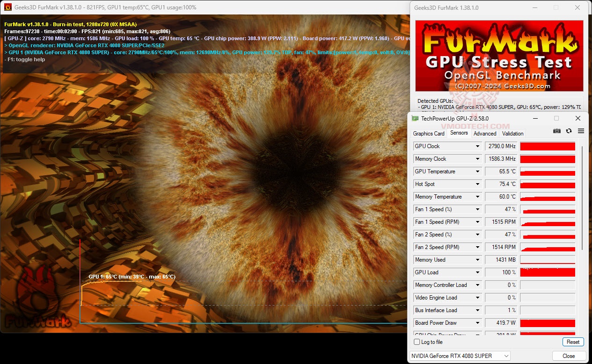Click the F1: toggle help overlay line
Image resolution: width=592 pixels, height=364 pixels.
(x=24, y=59)
